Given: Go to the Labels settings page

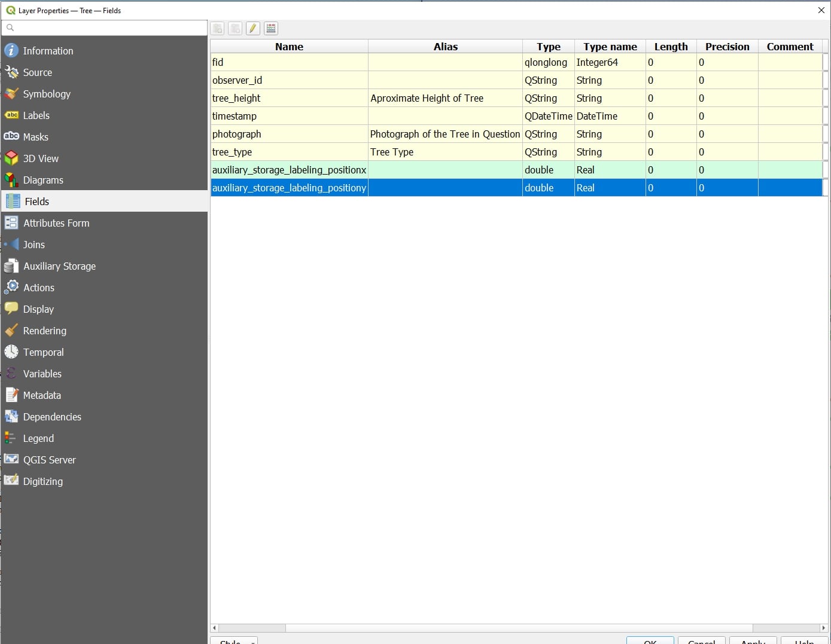Looking at the screenshot, I should [36, 115].
